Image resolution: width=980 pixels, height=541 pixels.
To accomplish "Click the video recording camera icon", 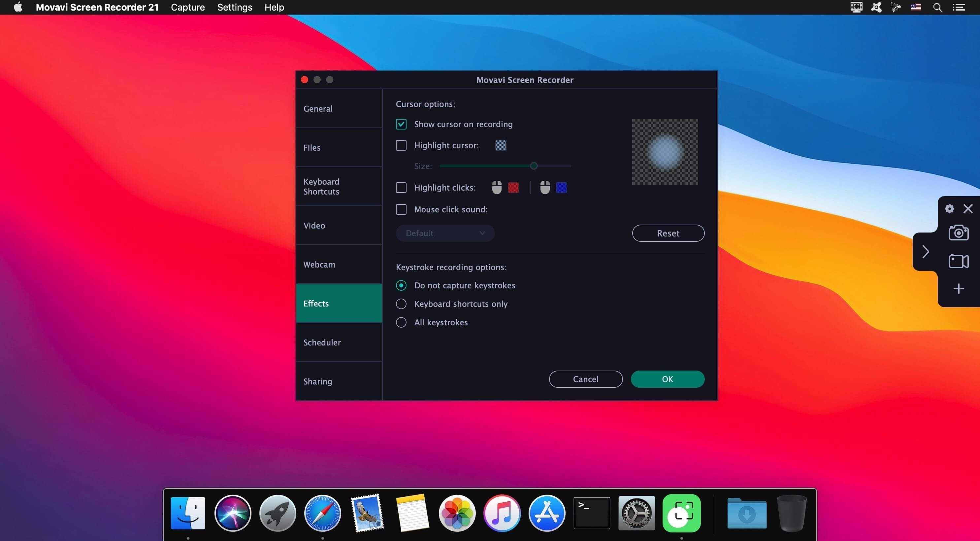I will pos(958,261).
